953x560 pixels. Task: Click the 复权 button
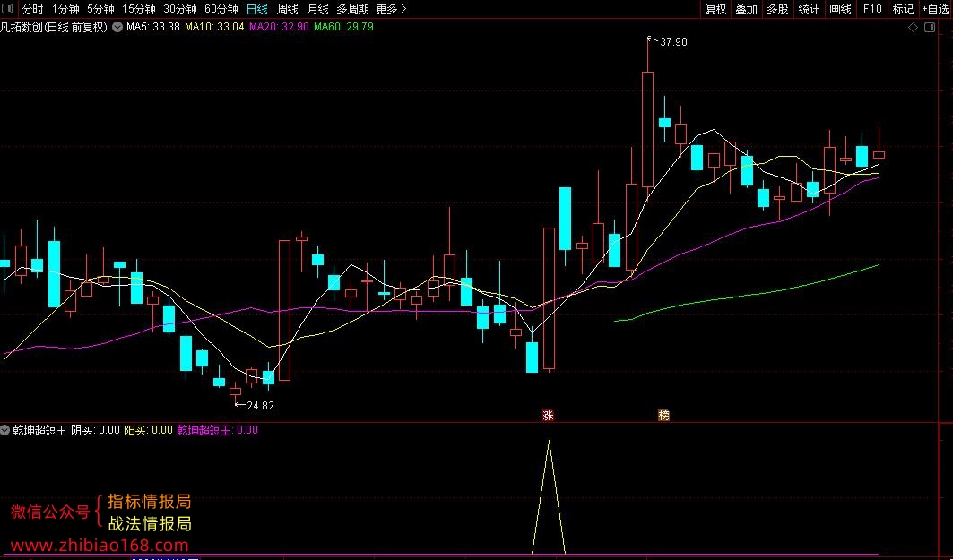pyautogui.click(x=715, y=9)
